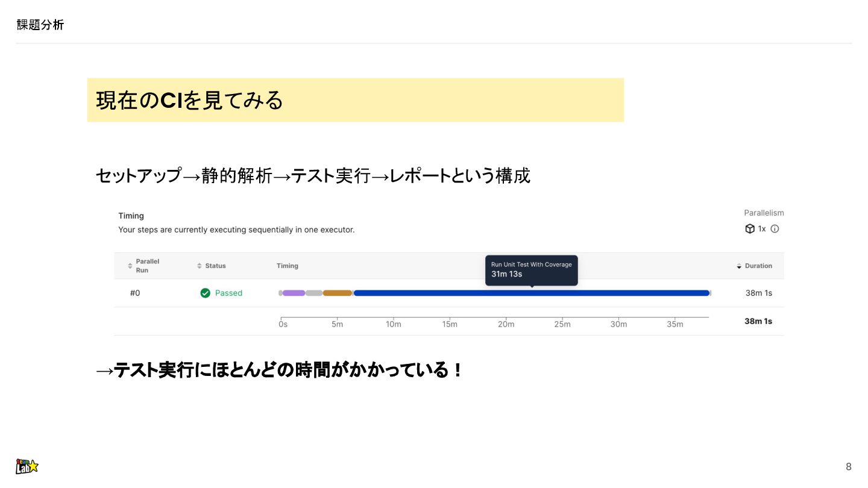
Task: Click the #0 parallel run cell
Action: pos(135,293)
